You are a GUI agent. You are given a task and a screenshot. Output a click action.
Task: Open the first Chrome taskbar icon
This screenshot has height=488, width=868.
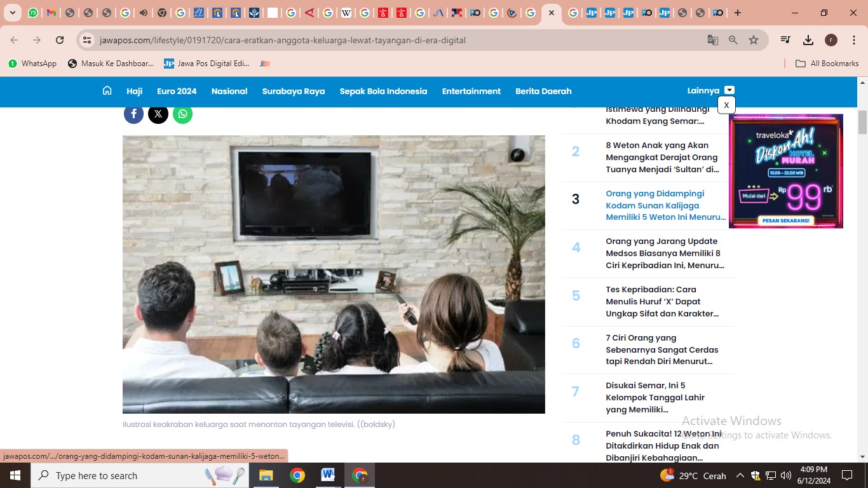coord(297,475)
